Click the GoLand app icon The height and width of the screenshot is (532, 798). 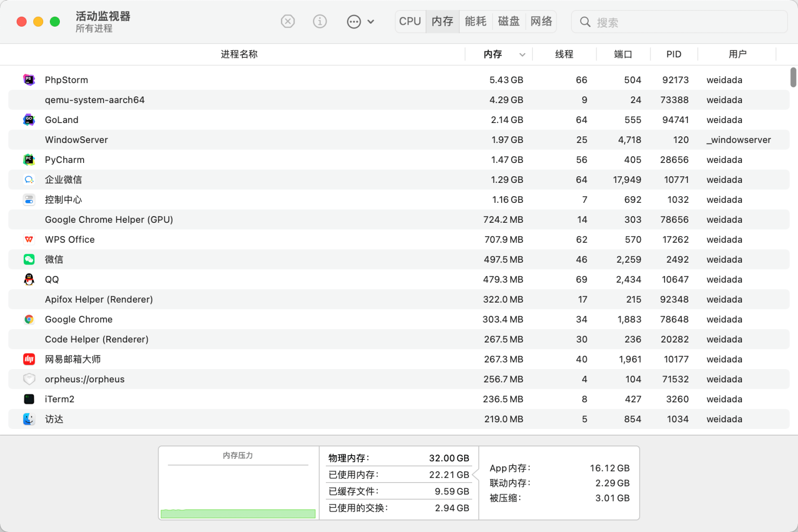tap(29, 120)
